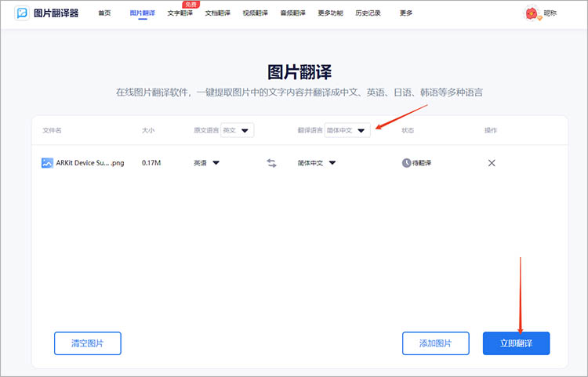Open the user avatar icon
Viewport: 588px width, 377px height.
pyautogui.click(x=532, y=13)
